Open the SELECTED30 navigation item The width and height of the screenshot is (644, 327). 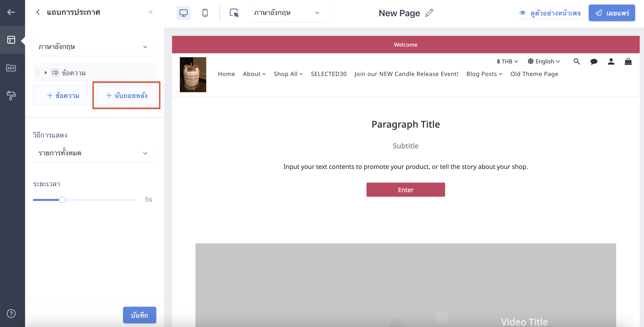tap(329, 74)
